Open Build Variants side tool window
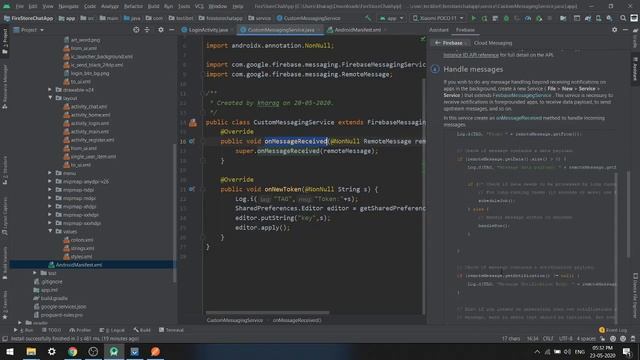This screenshot has height=360, width=640. [4, 263]
